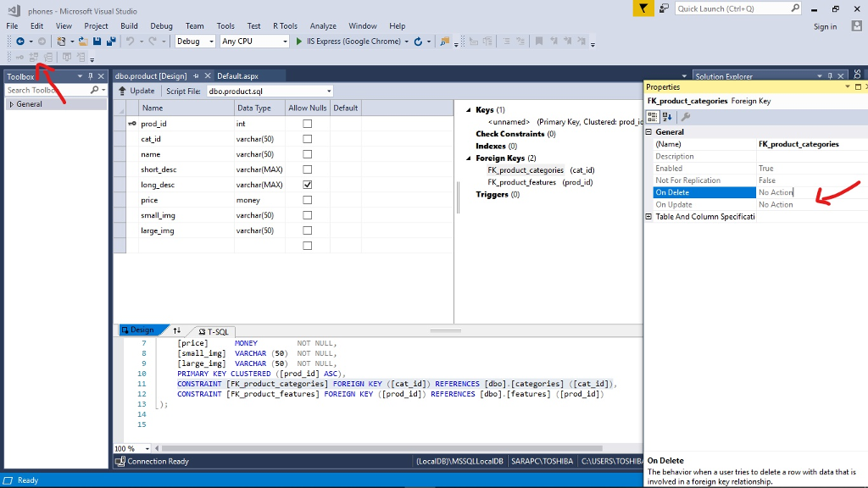The width and height of the screenshot is (868, 488).
Task: Click the Open File folder icon
Action: 83,42
